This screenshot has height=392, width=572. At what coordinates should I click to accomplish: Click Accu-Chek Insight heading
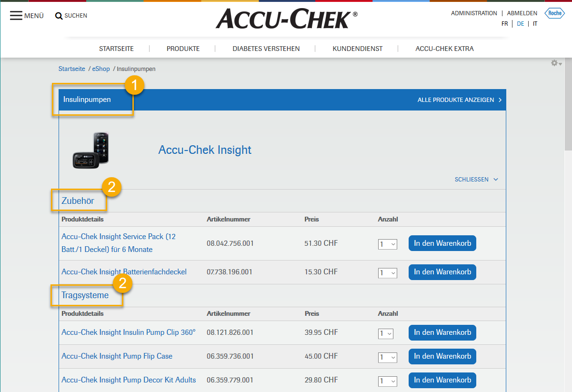205,150
